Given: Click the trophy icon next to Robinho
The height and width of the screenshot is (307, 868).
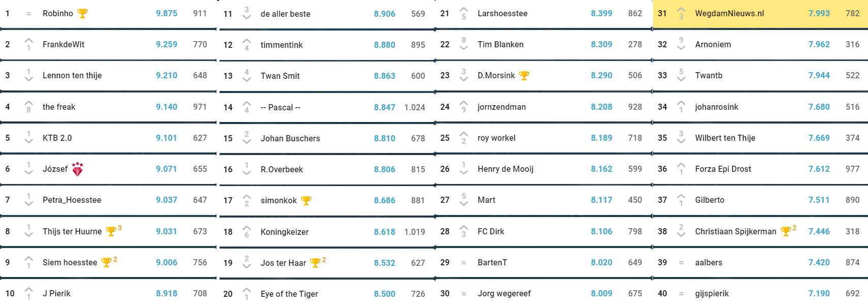Looking at the screenshot, I should [82, 14].
